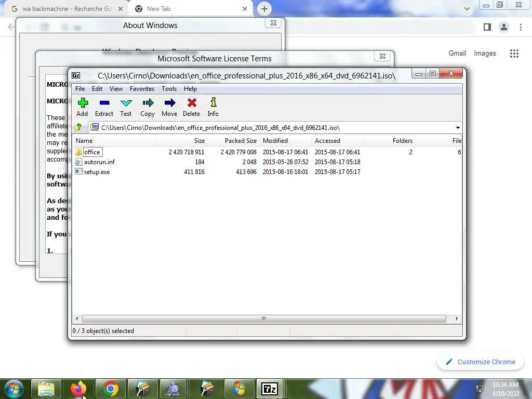Switch to Chrome in the taskbar
532x399 pixels.
110,389
